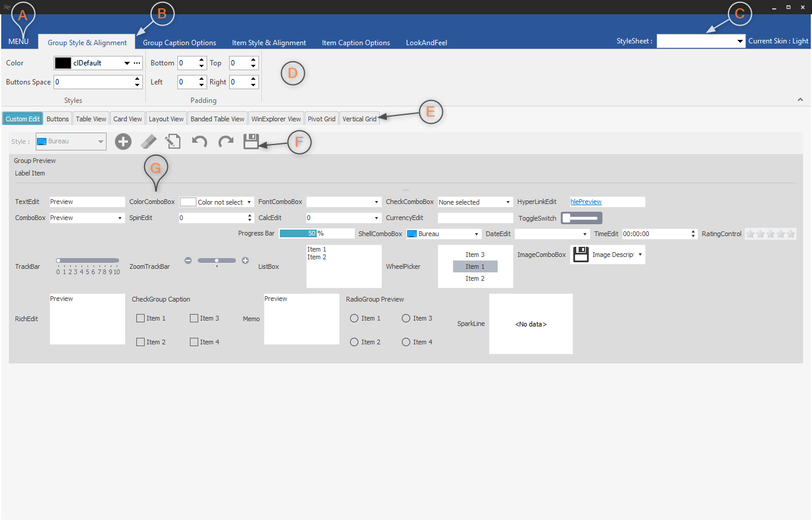The width and height of the screenshot is (812, 521).
Task: Switch to Group Caption Options tab
Action: 179,43
